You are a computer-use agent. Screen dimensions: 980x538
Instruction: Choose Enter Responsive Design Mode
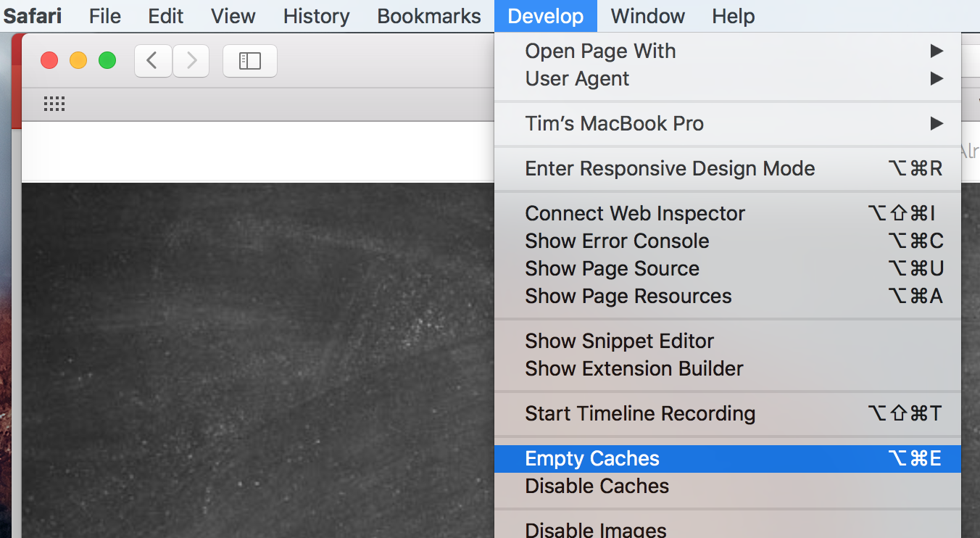(x=728, y=168)
